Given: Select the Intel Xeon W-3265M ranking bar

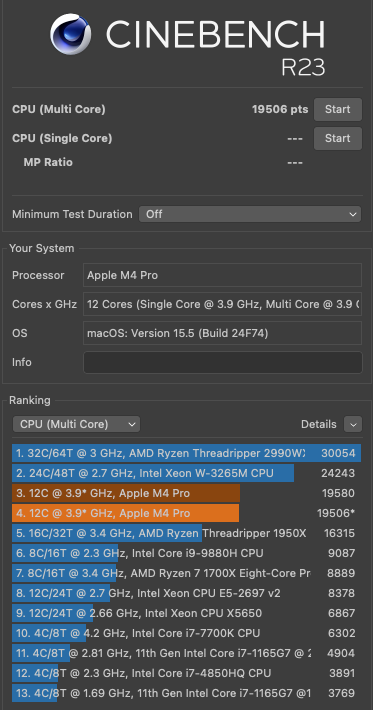Looking at the screenshot, I should coord(186,474).
